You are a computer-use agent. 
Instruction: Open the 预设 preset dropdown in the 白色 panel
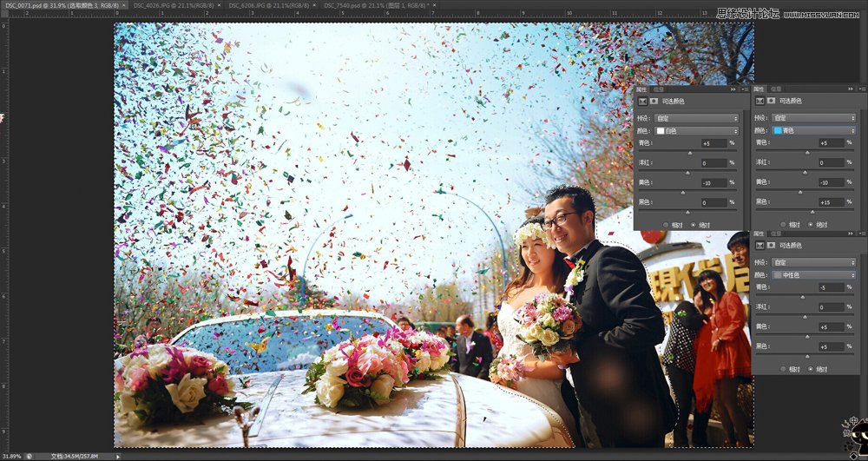(696, 118)
